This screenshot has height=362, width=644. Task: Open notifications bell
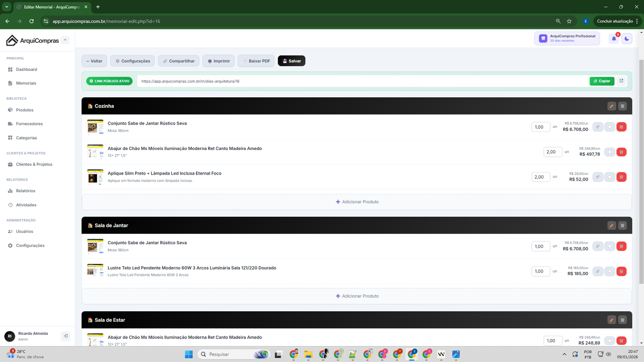614,39
